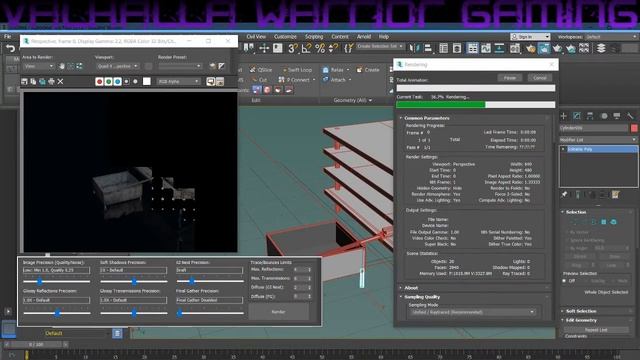Clone rendered frame window icon
The image size is (640, 360).
[x=42, y=82]
